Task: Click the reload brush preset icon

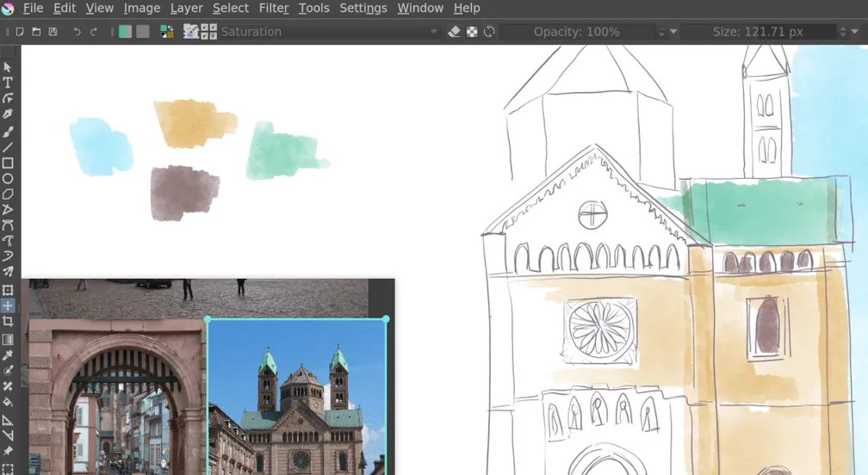Action: tap(489, 32)
